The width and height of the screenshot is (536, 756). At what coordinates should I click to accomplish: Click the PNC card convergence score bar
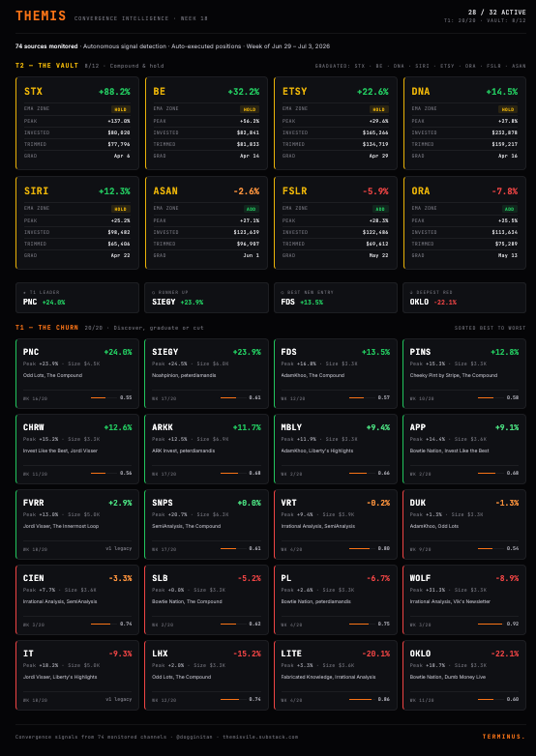[104, 397]
